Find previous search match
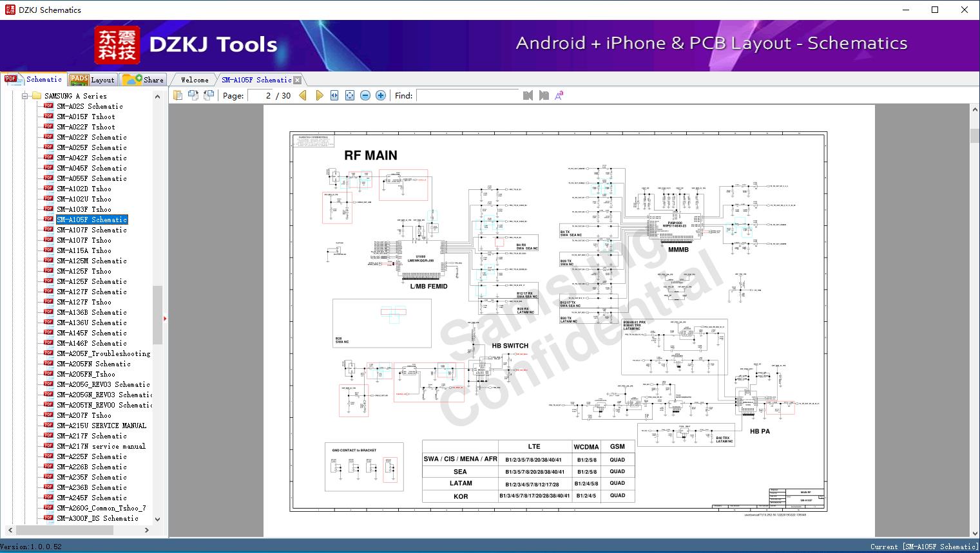 [528, 95]
